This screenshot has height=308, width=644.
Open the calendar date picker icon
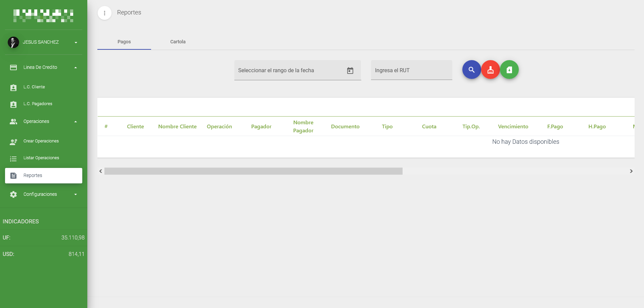pyautogui.click(x=350, y=71)
